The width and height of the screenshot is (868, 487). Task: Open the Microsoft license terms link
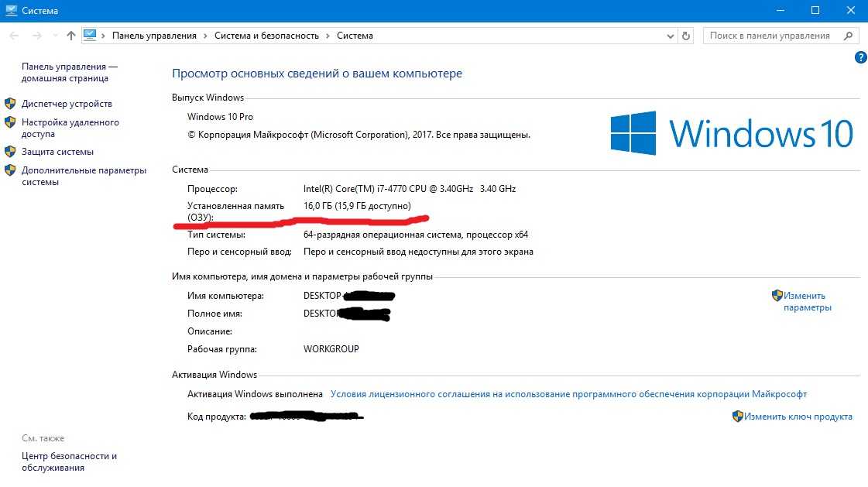coord(568,394)
